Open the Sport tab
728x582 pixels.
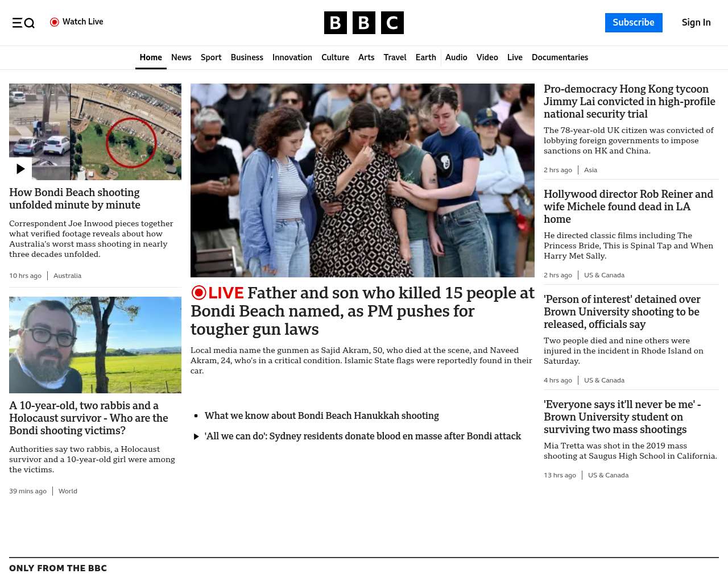pyautogui.click(x=211, y=57)
